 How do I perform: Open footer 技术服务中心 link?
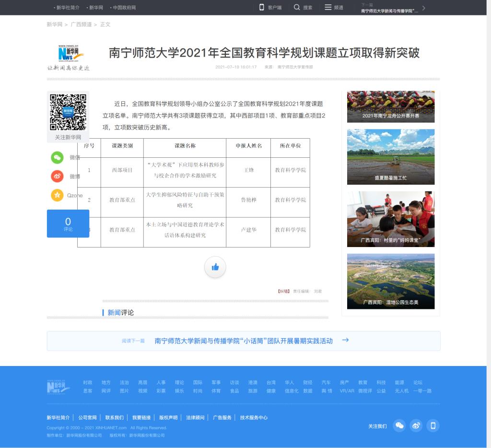tap(254, 418)
